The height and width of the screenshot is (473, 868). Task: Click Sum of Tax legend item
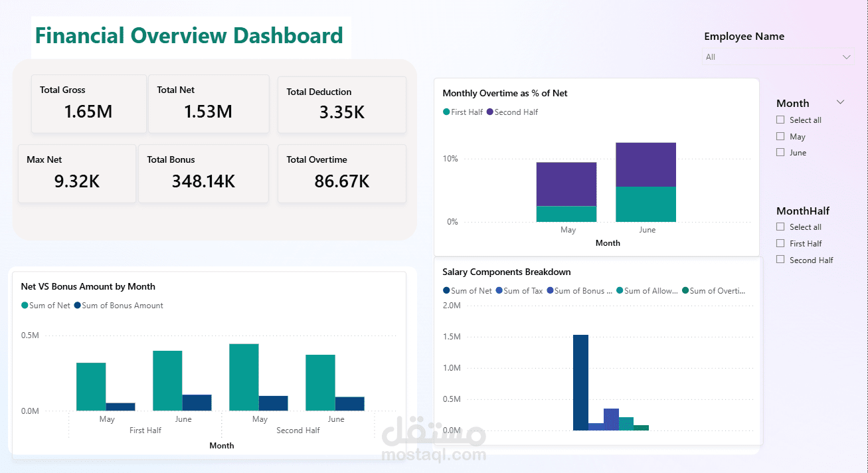pos(519,291)
